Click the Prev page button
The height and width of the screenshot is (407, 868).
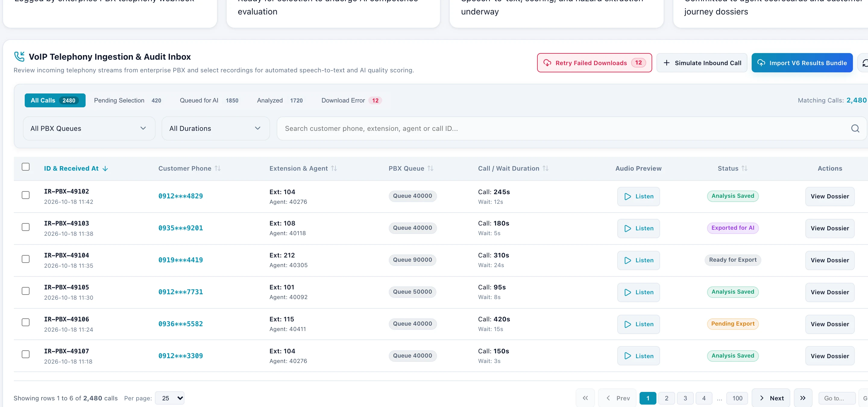(x=617, y=398)
